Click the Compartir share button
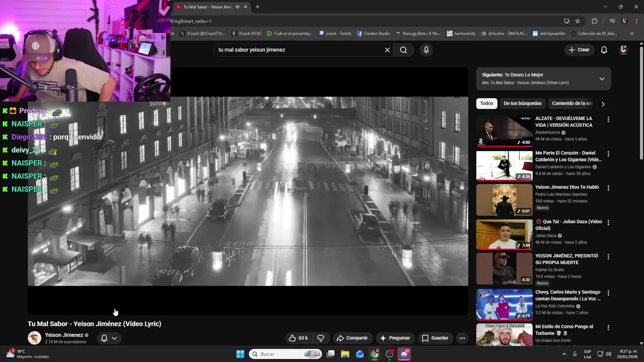Screen dimensions: 644x362 352,338
